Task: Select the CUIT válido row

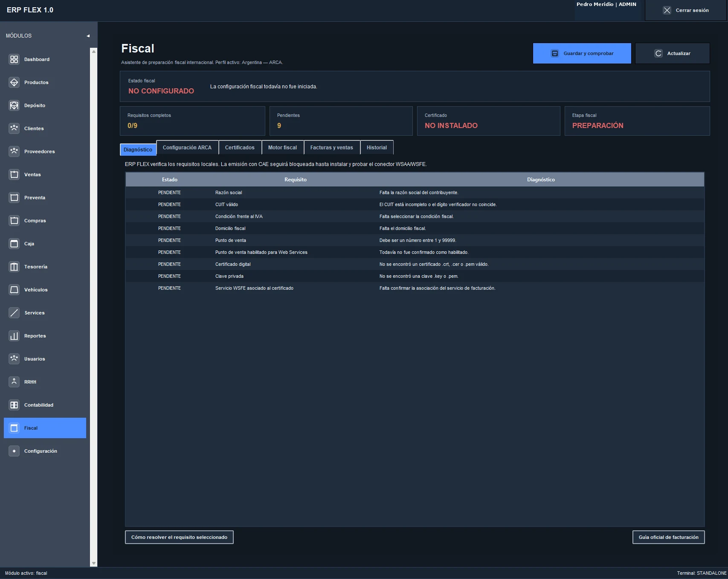Action: (x=415, y=204)
